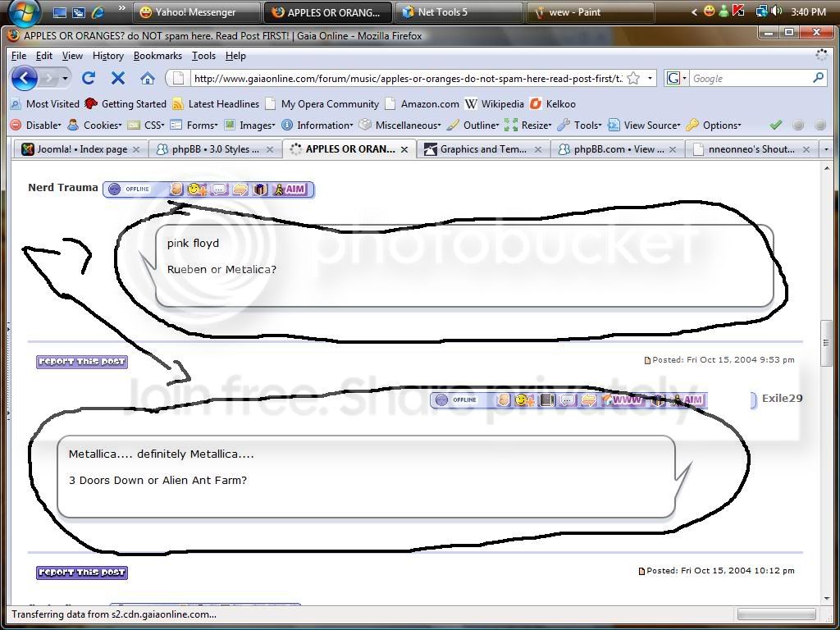
Task: Click the Reload page icon
Action: (x=89, y=78)
